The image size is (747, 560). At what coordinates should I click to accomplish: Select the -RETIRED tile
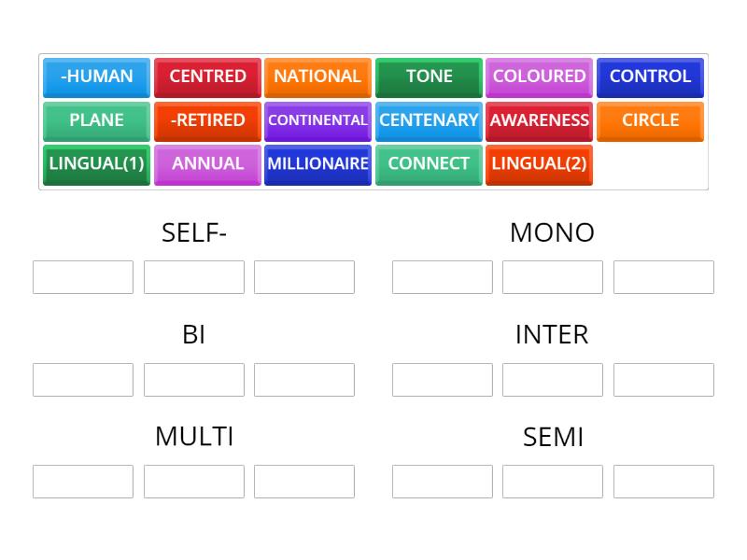(207, 120)
